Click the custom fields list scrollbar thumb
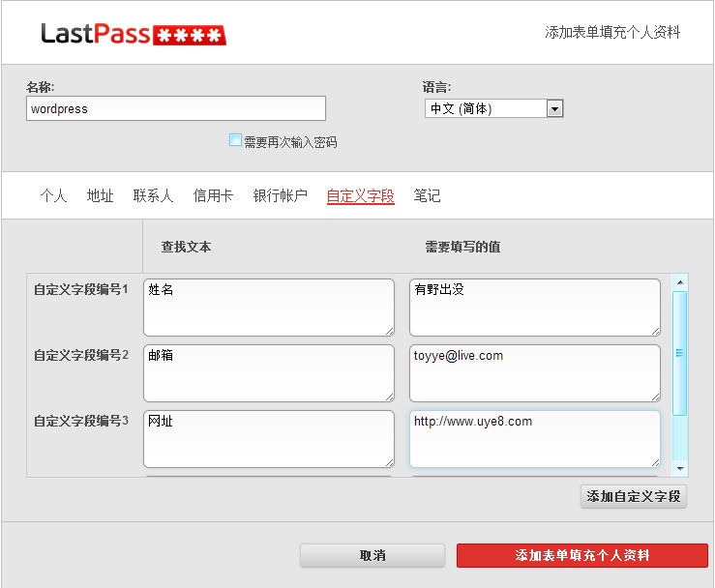 tap(680, 353)
